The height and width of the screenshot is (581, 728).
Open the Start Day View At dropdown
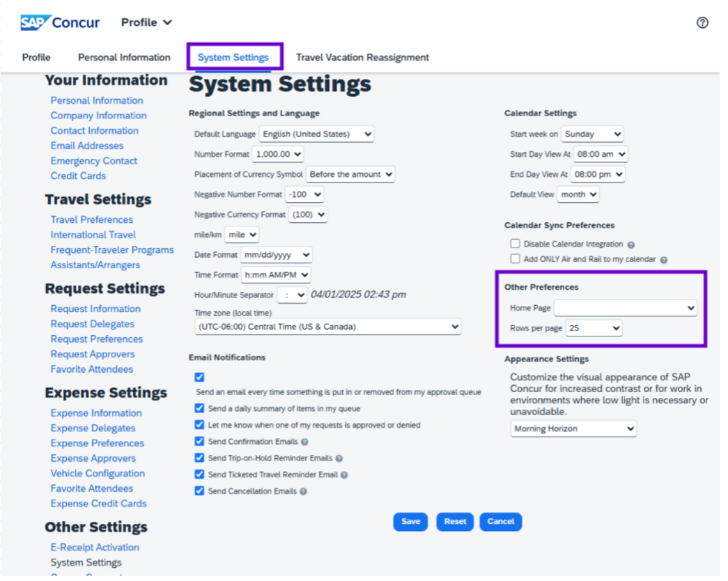click(601, 154)
